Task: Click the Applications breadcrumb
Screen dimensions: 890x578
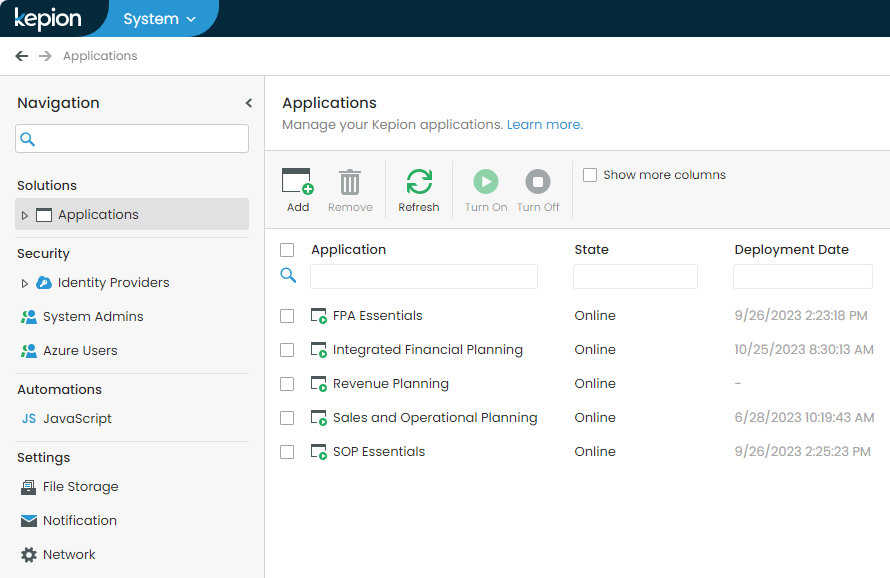Action: tap(100, 56)
